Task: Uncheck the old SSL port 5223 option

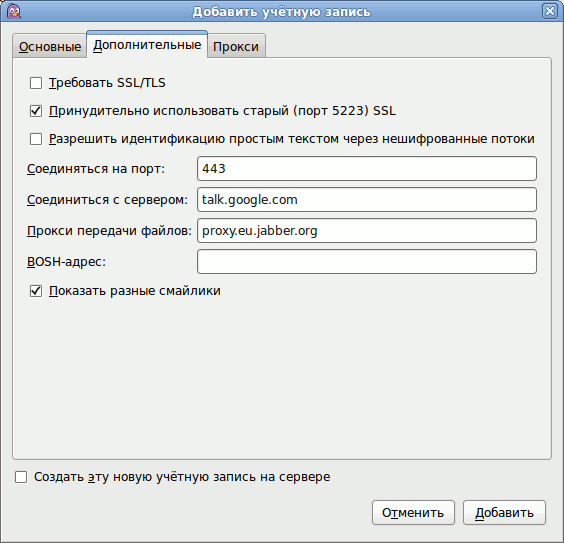Action: (36, 111)
